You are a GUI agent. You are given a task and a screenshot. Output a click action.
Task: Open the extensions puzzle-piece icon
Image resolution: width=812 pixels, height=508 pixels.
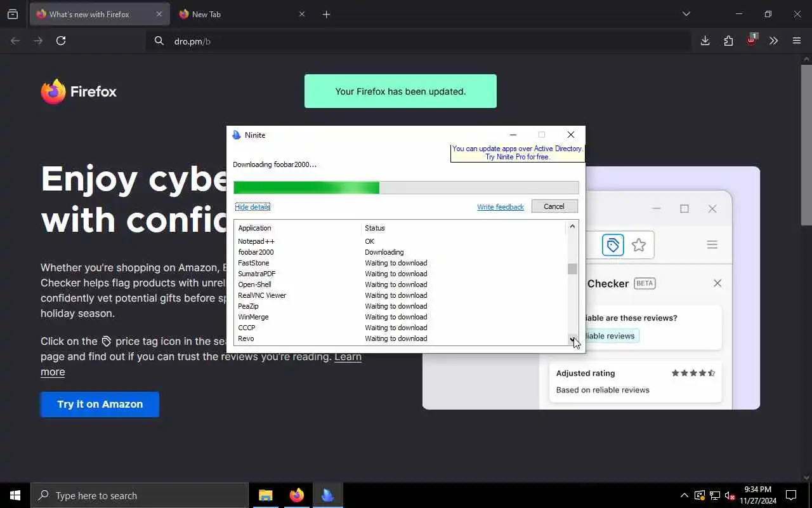728,41
